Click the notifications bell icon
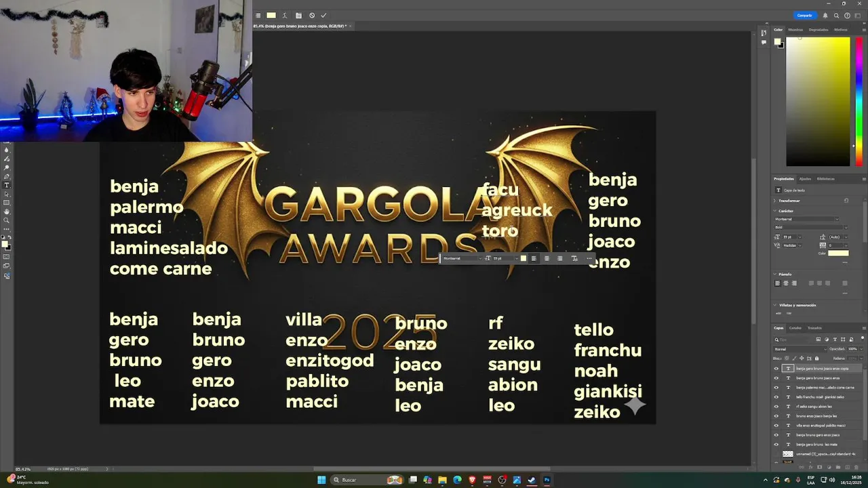868x488 pixels. coord(827,16)
